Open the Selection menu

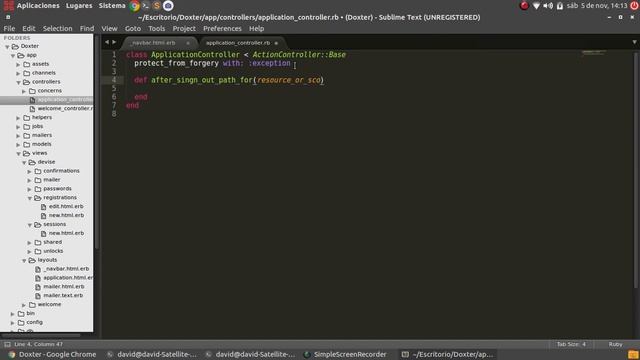point(58,29)
